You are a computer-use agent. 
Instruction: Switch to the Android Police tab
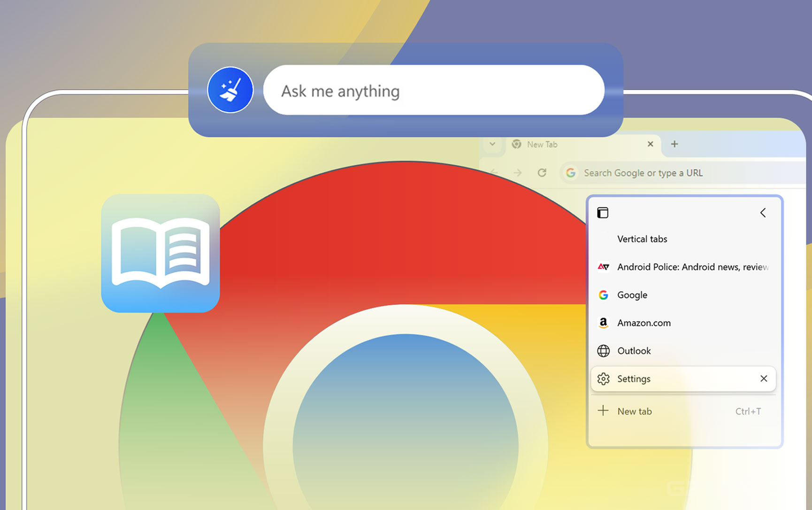point(683,267)
